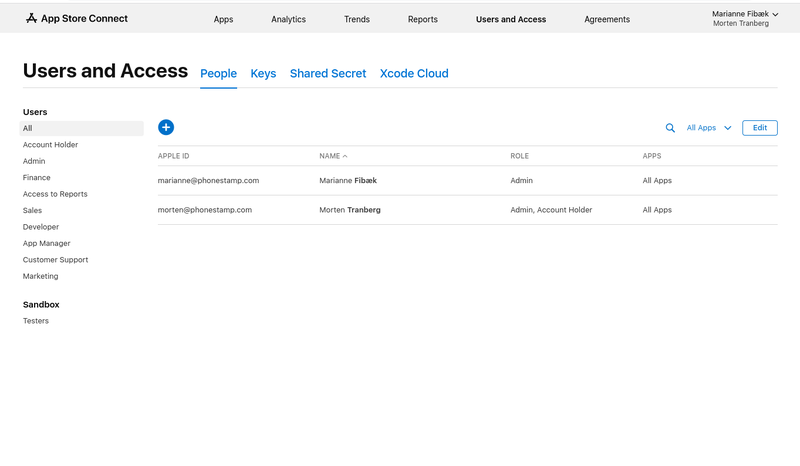This screenshot has width=800, height=466.
Task: Filter users by Customer Support
Action: pos(56,259)
